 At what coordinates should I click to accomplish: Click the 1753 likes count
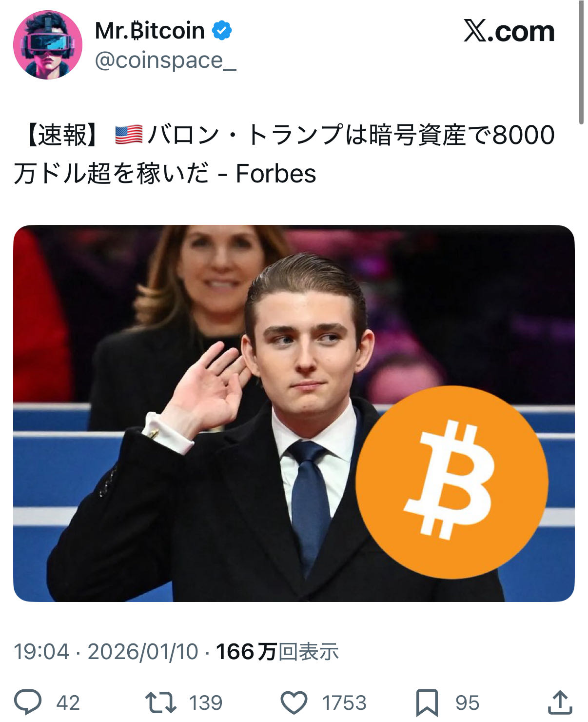tap(344, 703)
